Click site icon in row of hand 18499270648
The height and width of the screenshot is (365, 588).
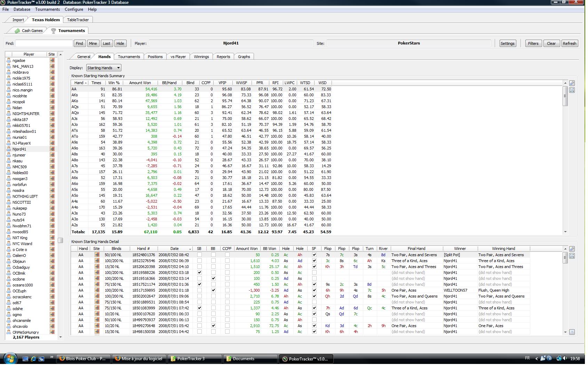[97, 326]
